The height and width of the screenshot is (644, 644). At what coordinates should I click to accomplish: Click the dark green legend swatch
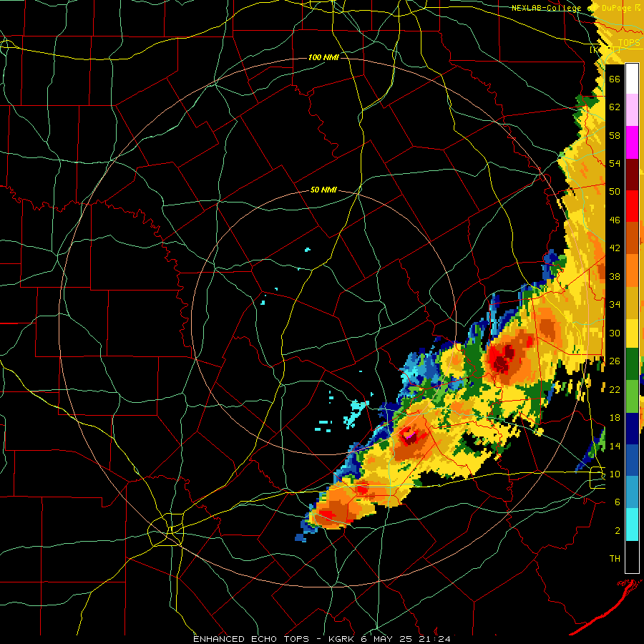632,364
